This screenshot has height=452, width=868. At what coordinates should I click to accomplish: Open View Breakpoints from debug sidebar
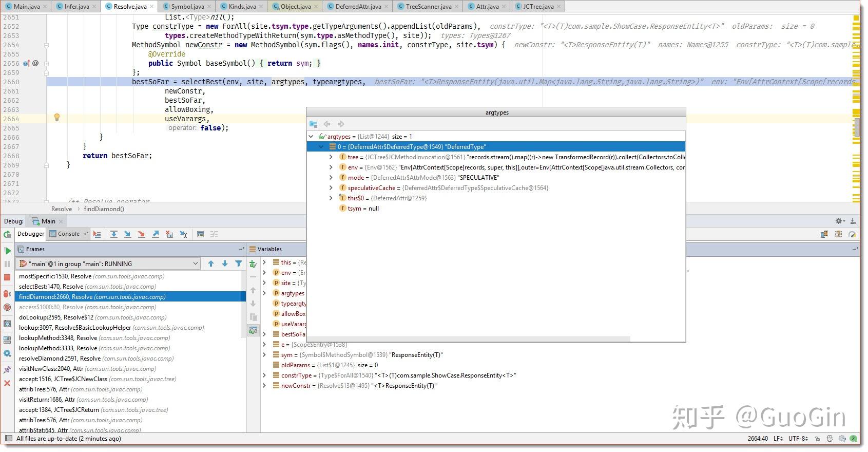point(7,294)
